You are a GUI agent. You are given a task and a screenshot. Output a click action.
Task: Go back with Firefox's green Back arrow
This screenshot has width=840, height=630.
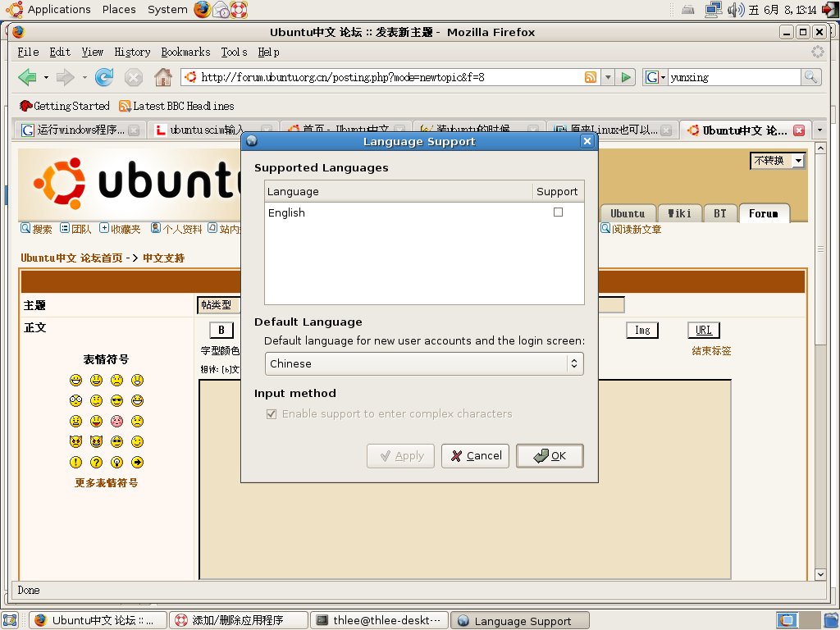(27, 77)
